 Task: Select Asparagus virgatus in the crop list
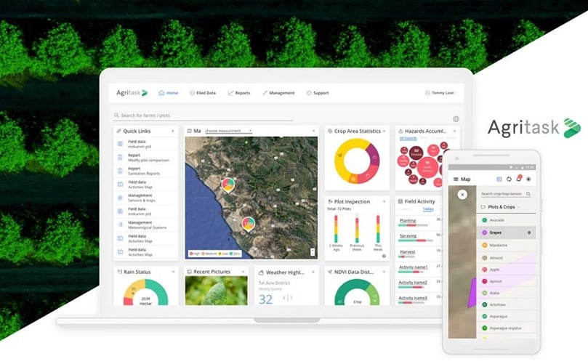pyautogui.click(x=506, y=328)
